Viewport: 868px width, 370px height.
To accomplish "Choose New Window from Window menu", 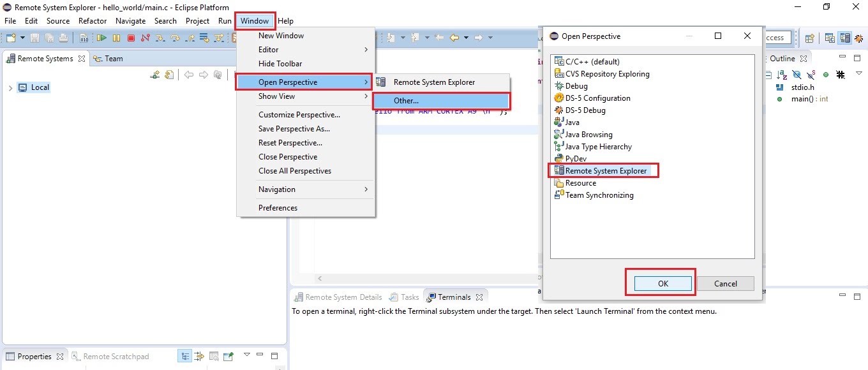I will 306,36.
